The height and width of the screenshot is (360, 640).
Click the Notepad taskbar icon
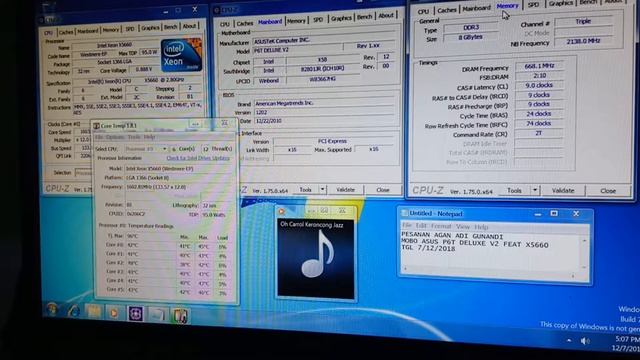tap(157, 315)
